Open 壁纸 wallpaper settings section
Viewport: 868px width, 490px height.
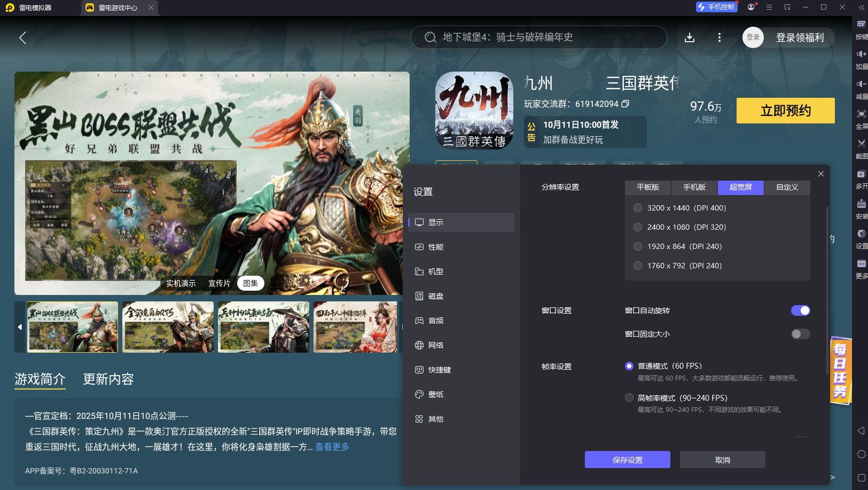(x=462, y=394)
